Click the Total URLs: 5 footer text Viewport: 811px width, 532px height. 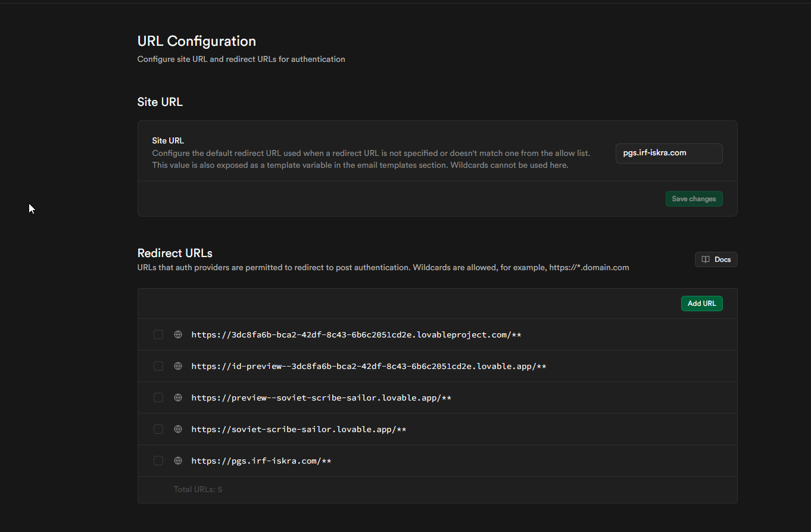(198, 490)
